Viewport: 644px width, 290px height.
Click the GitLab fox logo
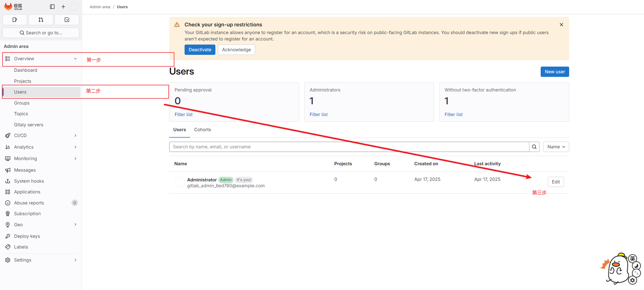click(x=8, y=7)
